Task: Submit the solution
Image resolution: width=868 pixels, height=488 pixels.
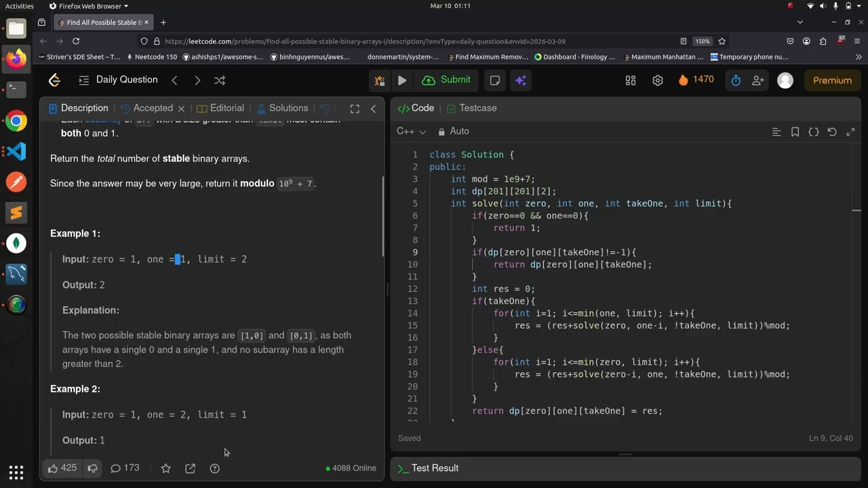Action: pyautogui.click(x=446, y=80)
